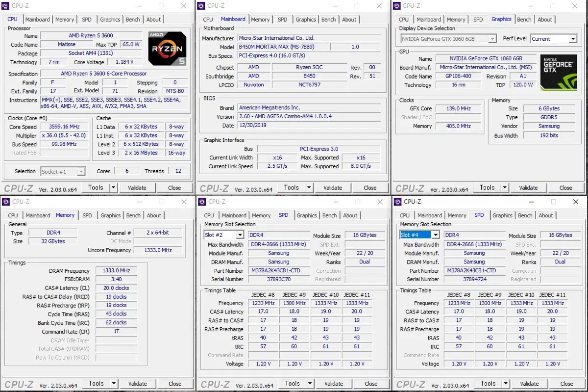588x392 pixels.
Task: Click the Southbridge B450 field
Action: tap(309, 76)
